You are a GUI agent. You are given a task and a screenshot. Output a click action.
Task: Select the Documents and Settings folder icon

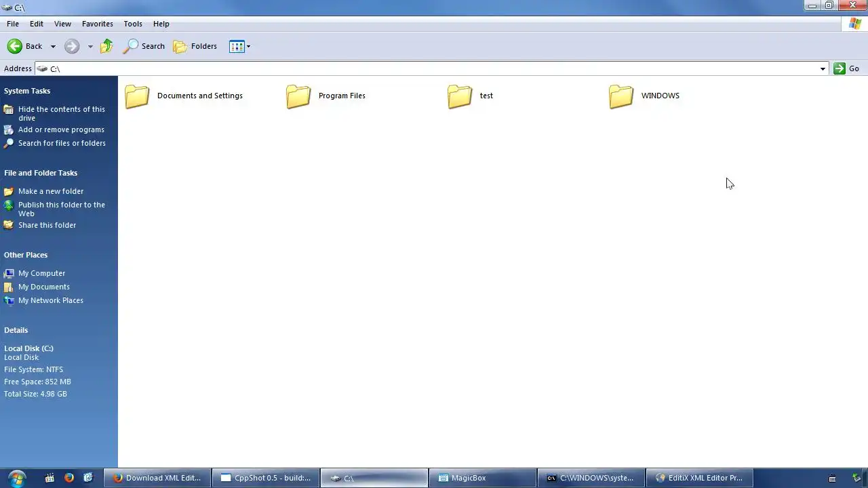click(137, 96)
